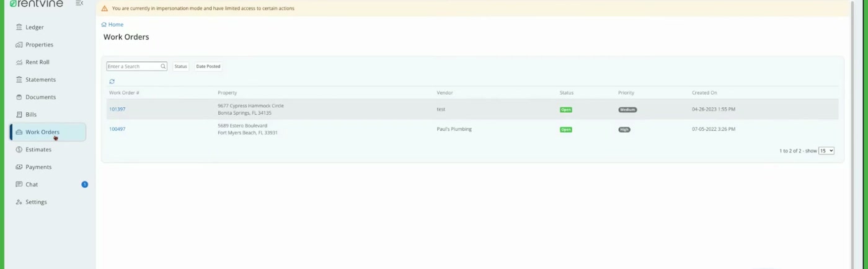The height and width of the screenshot is (269, 868).
Task: Sort by Created On column header
Action: coord(704,93)
